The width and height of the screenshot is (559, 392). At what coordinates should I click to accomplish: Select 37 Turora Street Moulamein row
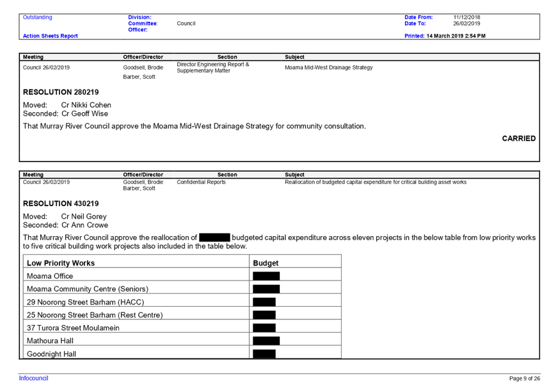pos(182,328)
